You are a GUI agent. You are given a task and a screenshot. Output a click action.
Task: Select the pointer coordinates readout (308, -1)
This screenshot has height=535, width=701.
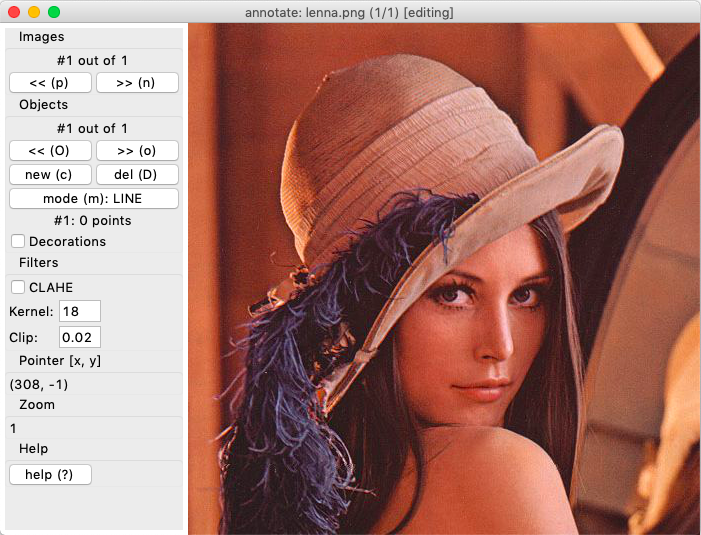pos(39,384)
